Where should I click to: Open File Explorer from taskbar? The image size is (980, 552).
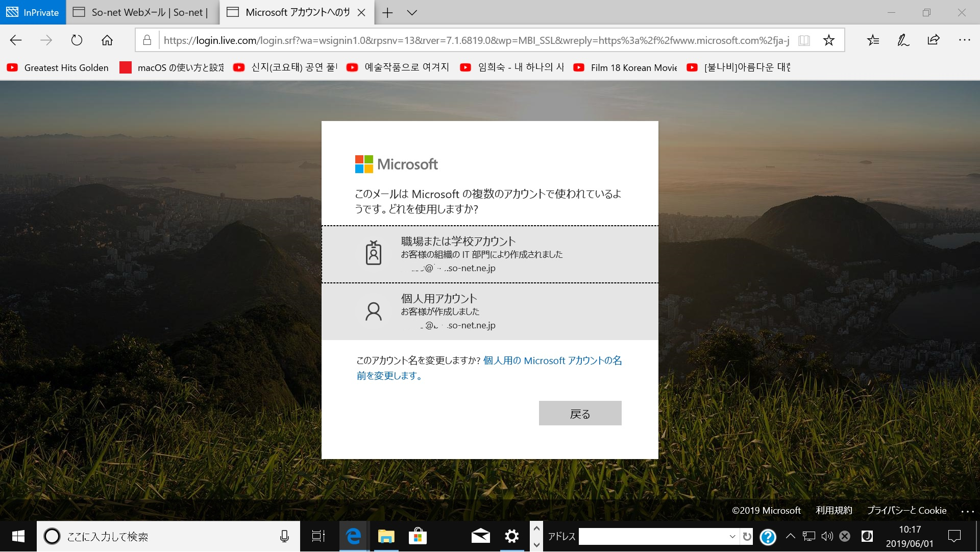tap(386, 536)
